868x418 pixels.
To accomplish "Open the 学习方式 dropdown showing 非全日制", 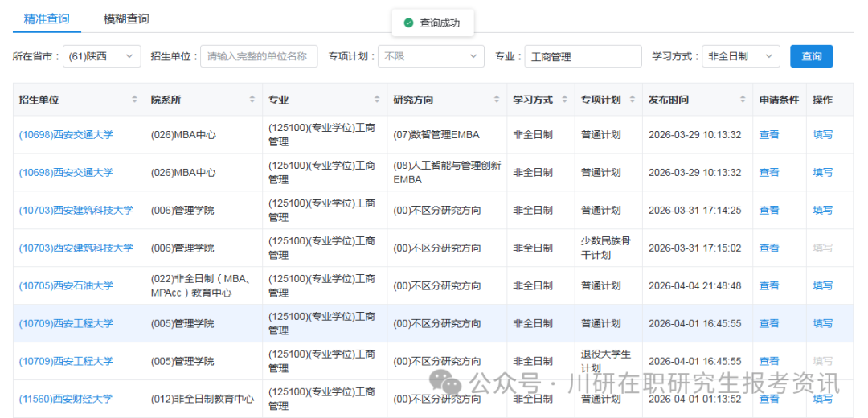I will click(741, 56).
